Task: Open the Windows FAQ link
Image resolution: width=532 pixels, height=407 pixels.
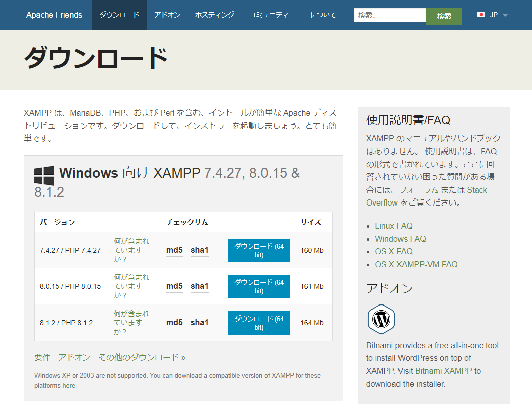Action: 400,239
